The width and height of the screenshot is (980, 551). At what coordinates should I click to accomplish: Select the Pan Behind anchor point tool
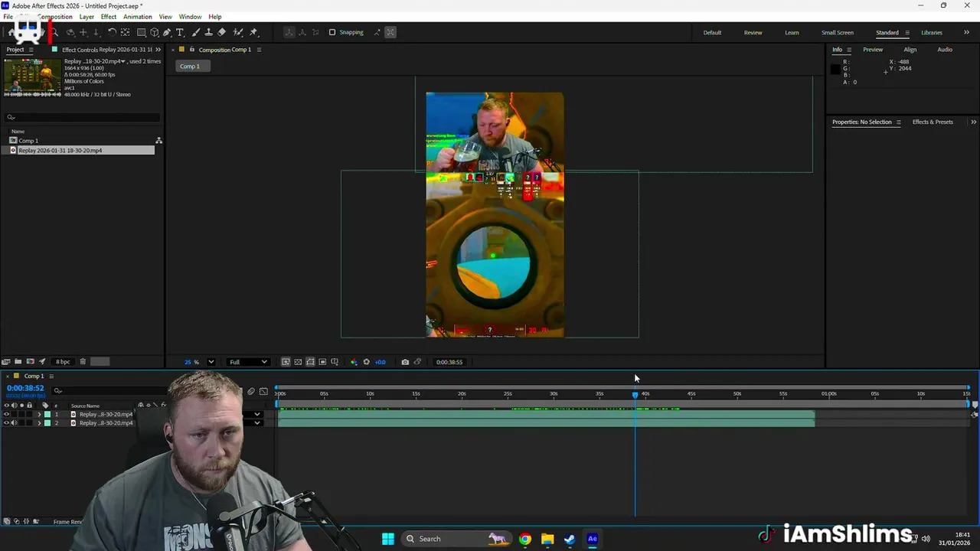click(x=125, y=32)
